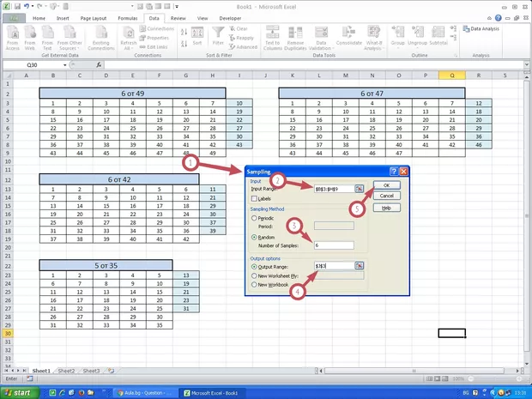Click the Data Analysis ribbon button
This screenshot has width=532, height=399.
(481, 29)
